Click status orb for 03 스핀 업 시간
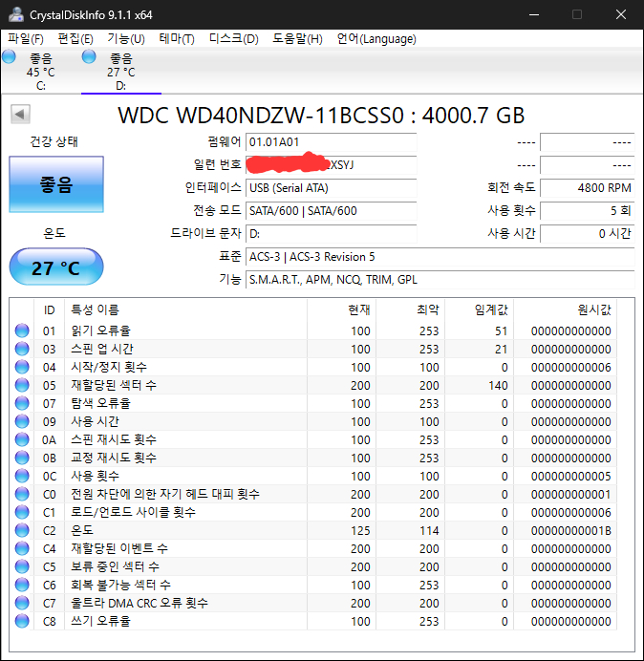 tap(22, 349)
